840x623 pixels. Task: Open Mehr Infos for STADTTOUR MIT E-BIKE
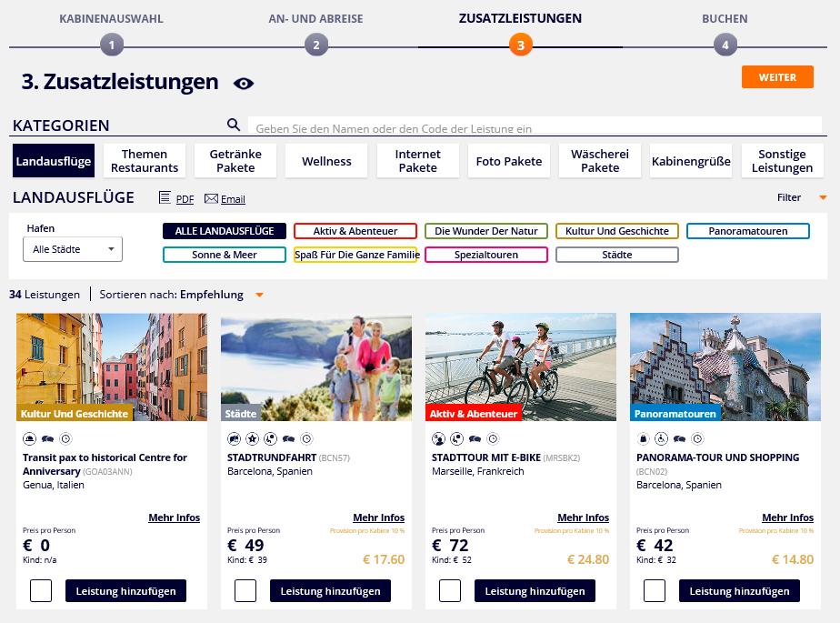pyautogui.click(x=584, y=517)
